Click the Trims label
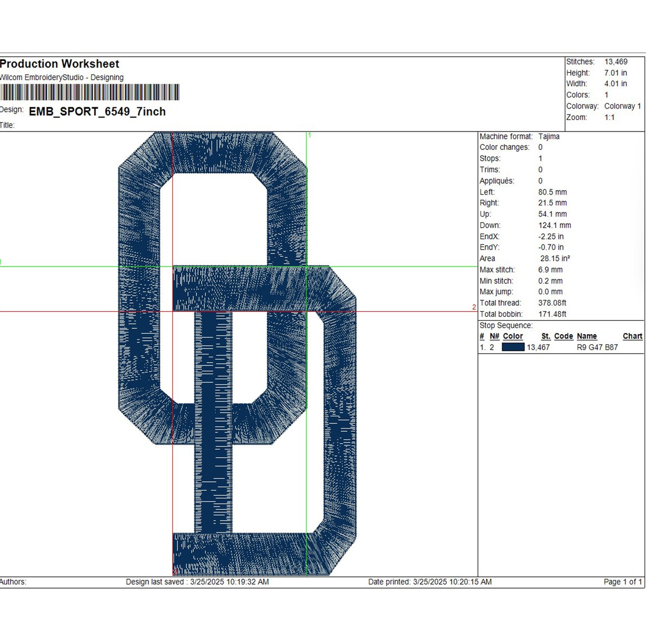Viewport: 646px width, 644px height. point(490,170)
